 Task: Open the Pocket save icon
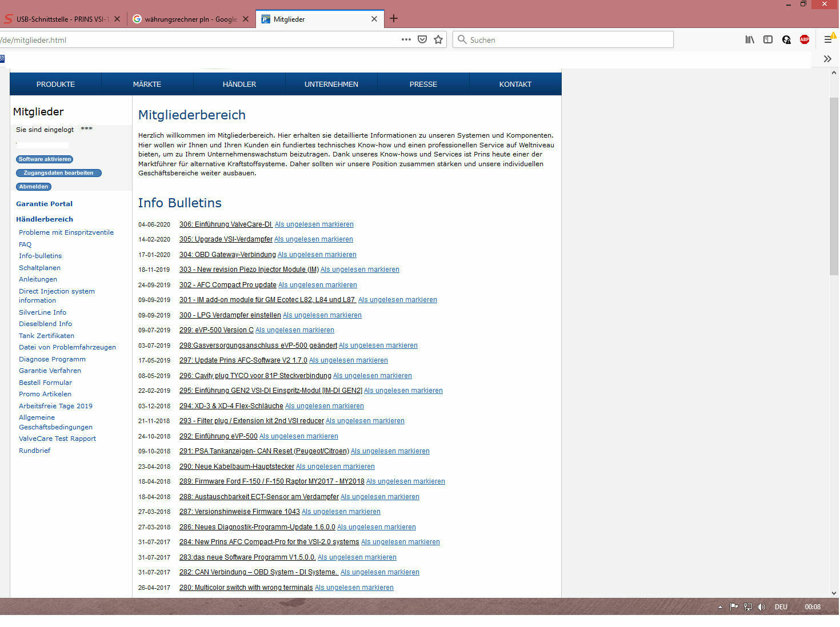pos(422,39)
